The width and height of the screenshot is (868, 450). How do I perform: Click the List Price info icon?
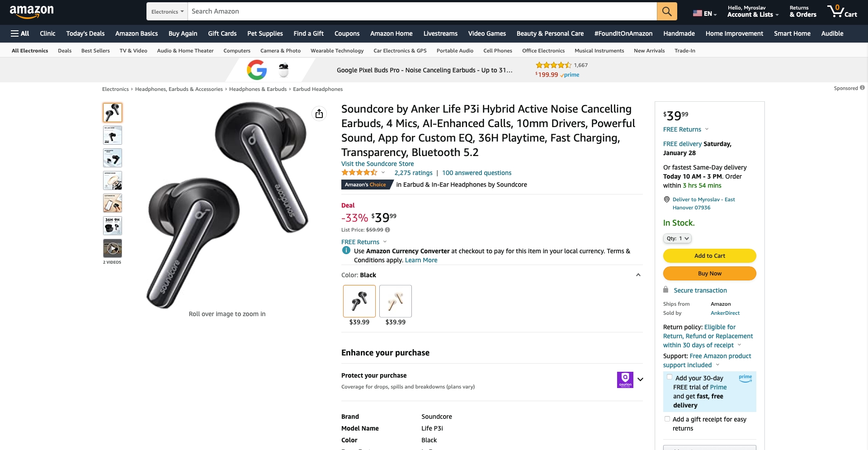[x=387, y=230]
